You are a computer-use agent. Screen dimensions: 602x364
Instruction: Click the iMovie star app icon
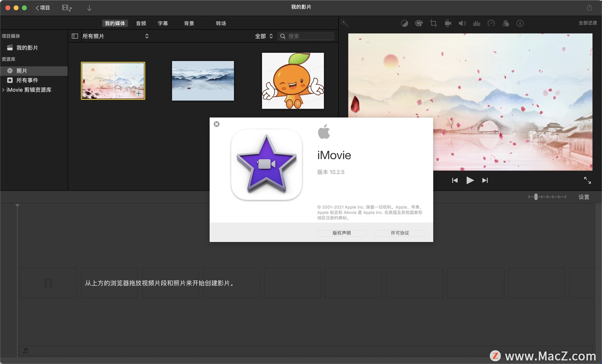[x=267, y=164]
